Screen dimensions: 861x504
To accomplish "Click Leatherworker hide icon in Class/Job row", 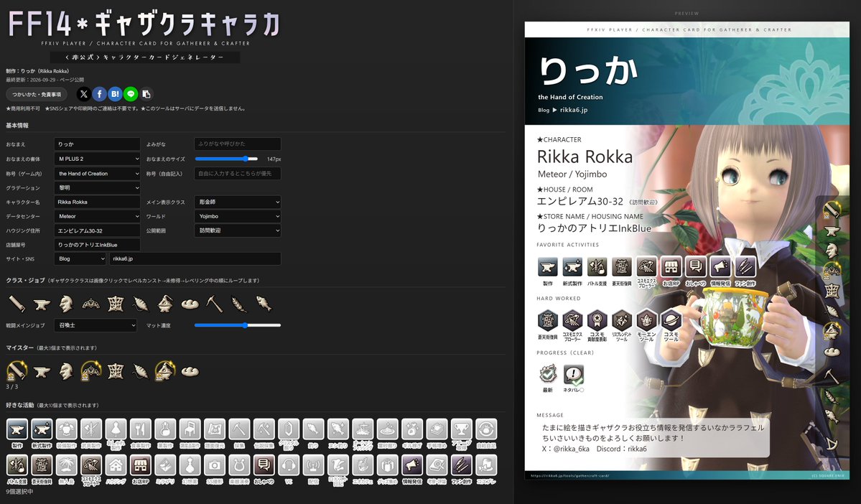I will click(116, 304).
